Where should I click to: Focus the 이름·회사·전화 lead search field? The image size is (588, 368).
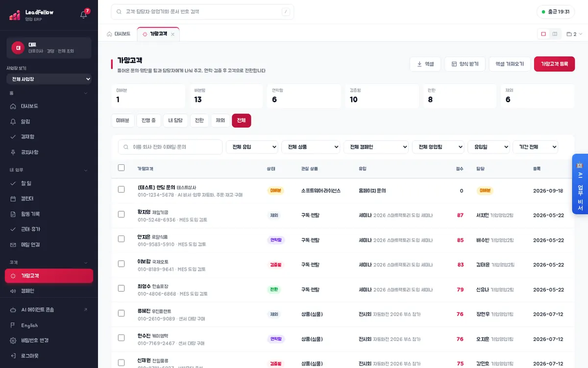pyautogui.click(x=170, y=147)
